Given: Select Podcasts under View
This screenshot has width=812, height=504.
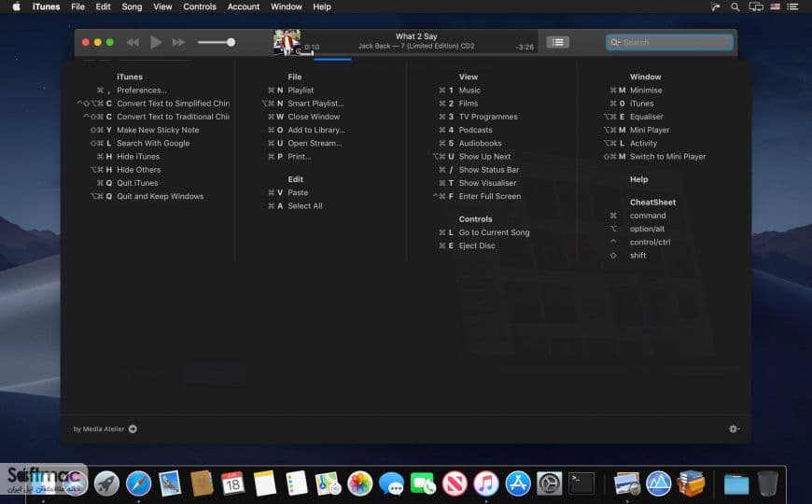Looking at the screenshot, I should (475, 130).
